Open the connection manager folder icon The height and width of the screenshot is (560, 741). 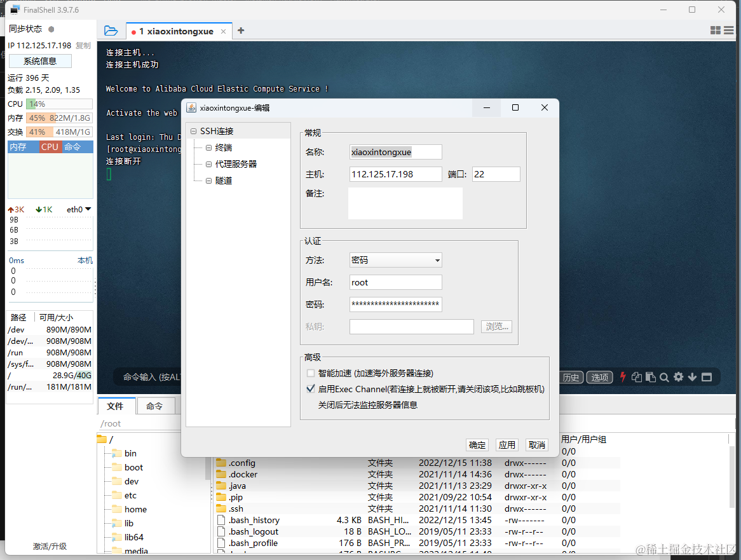tap(111, 31)
